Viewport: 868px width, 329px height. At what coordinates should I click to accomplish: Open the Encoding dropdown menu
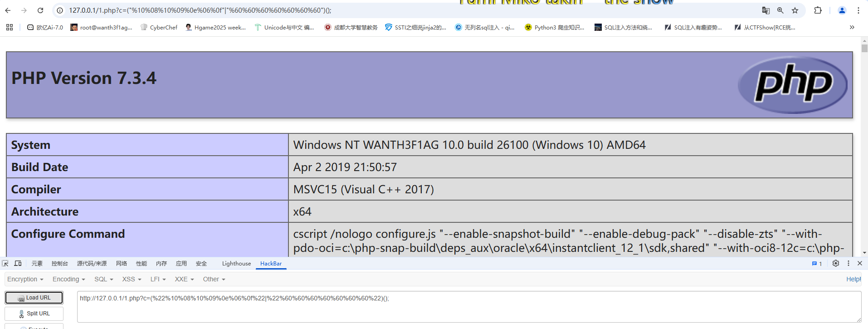(x=68, y=279)
